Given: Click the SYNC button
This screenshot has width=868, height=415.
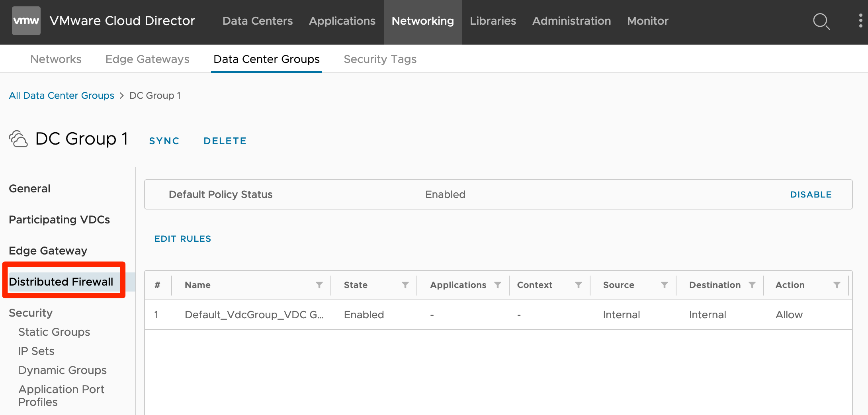Looking at the screenshot, I should tap(164, 141).
